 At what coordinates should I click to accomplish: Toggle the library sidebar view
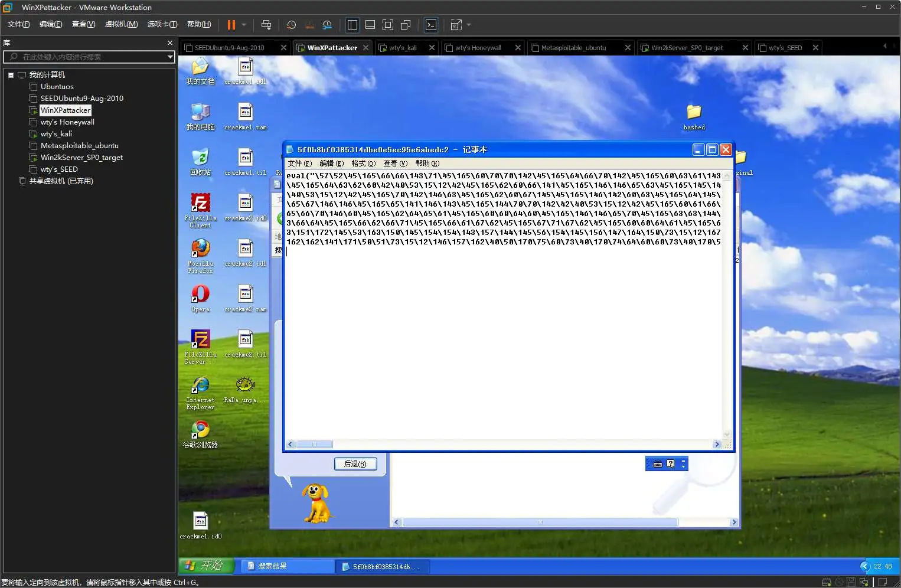(x=352, y=25)
